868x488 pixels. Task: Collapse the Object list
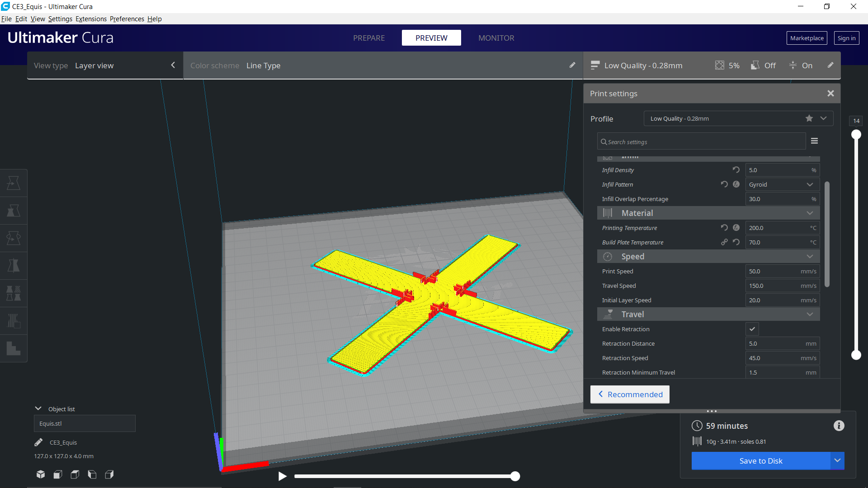click(38, 408)
